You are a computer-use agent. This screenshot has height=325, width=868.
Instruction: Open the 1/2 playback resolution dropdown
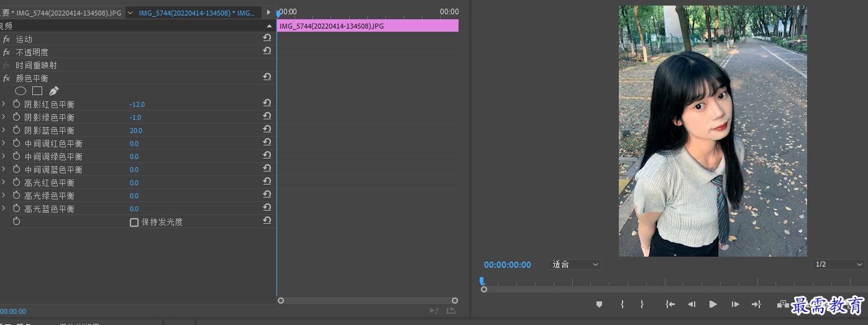(x=838, y=264)
